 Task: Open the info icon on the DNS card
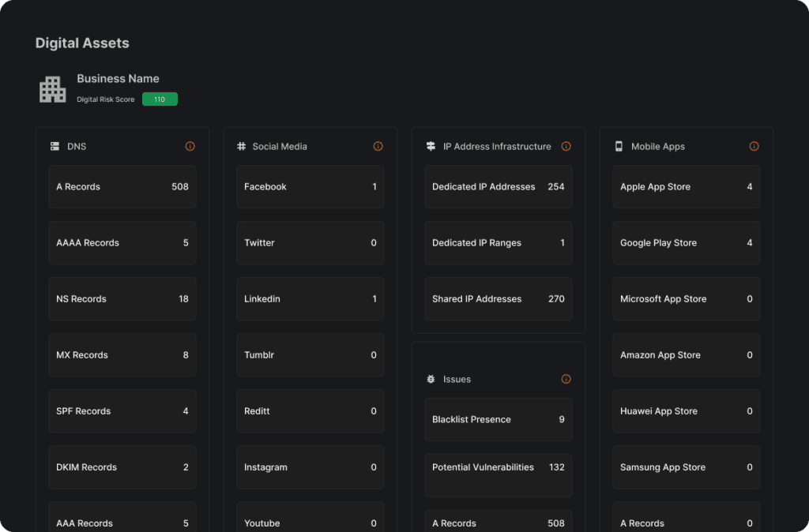click(x=190, y=146)
